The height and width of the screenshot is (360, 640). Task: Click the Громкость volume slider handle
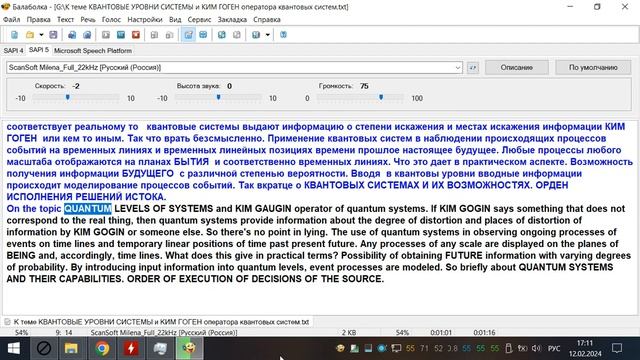pyautogui.click(x=381, y=98)
